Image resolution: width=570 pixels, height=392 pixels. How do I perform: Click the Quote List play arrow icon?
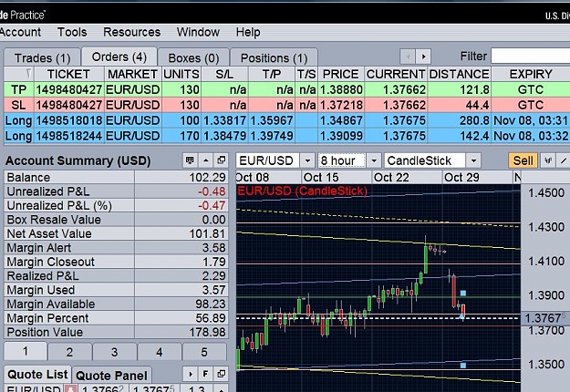(x=190, y=374)
